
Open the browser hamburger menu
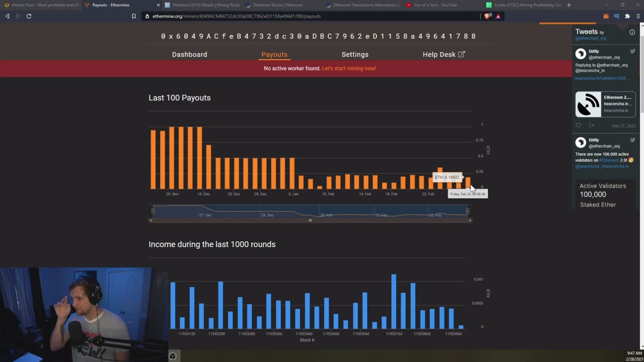(x=638, y=16)
